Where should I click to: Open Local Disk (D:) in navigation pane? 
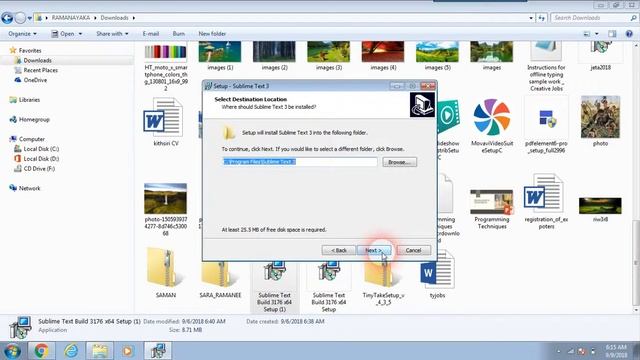(41, 159)
